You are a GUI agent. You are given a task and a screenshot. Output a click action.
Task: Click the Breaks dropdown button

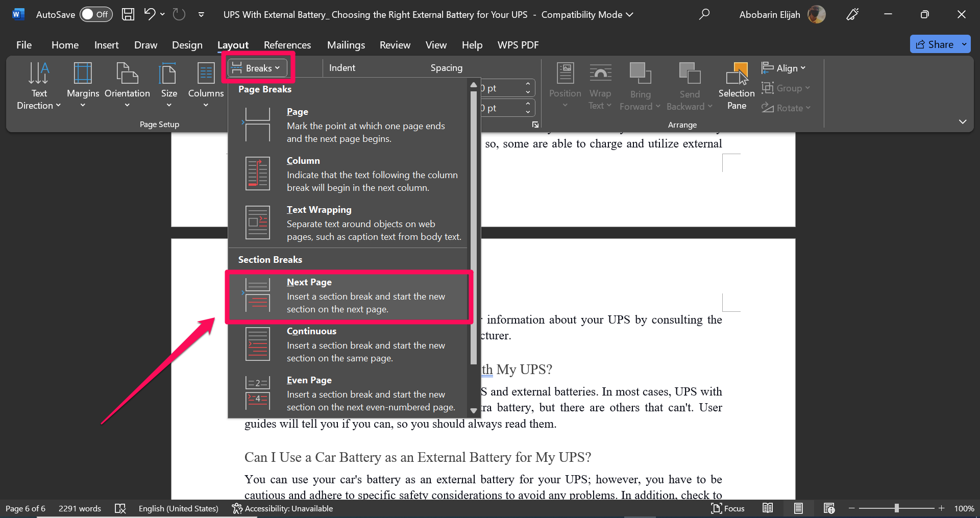pos(258,68)
